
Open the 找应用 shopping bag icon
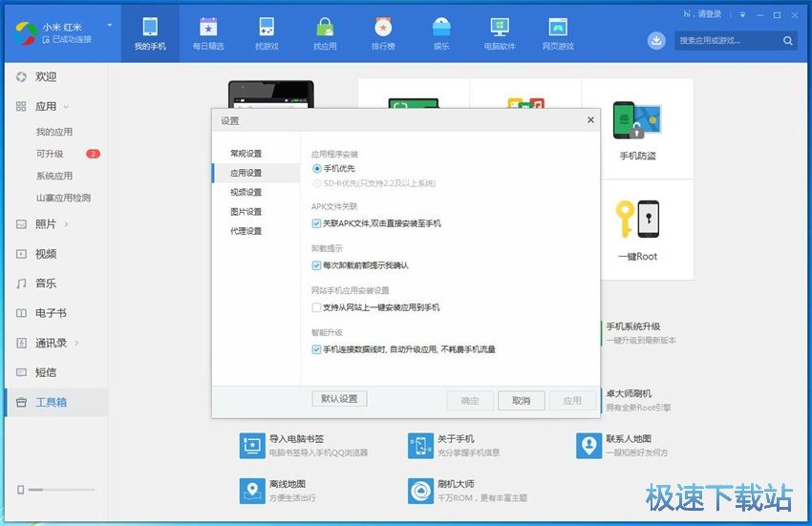point(325,27)
